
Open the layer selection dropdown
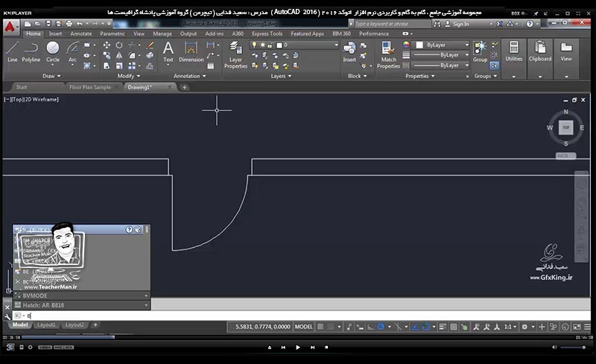294,45
